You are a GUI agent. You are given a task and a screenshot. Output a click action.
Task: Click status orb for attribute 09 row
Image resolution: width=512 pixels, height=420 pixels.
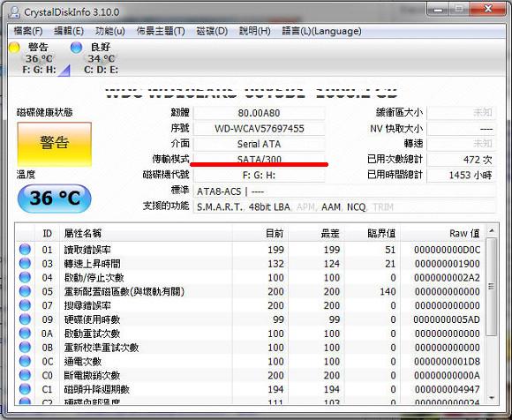(25, 319)
